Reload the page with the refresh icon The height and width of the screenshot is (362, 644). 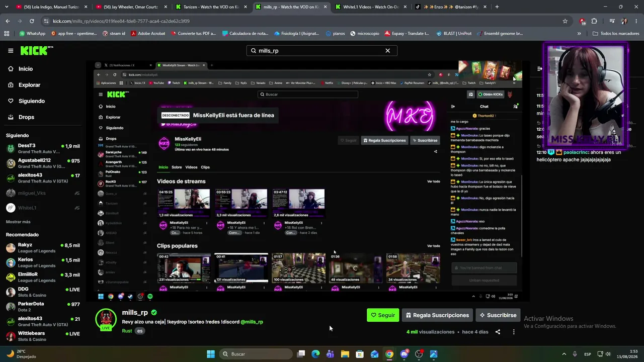[32, 21]
